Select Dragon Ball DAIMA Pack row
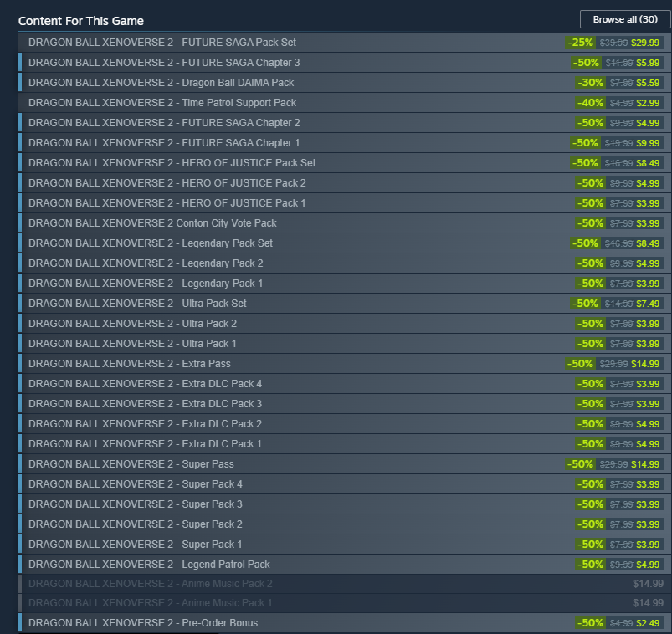 click(345, 83)
